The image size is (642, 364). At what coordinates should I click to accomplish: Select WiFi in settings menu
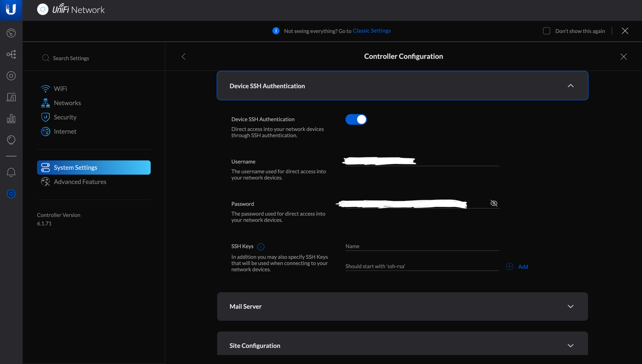coord(60,89)
